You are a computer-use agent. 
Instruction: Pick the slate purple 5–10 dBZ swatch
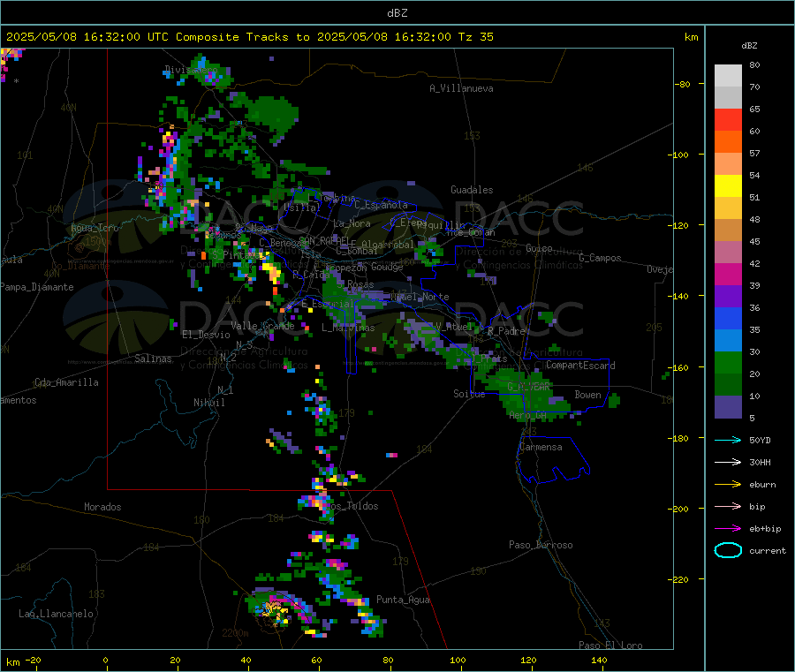point(728,407)
